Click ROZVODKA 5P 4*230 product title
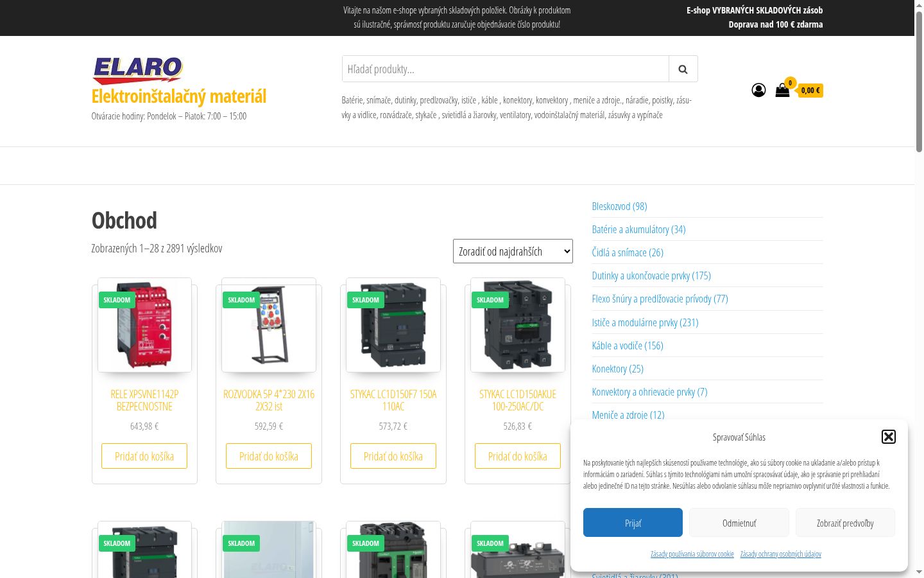The width and height of the screenshot is (924, 578). click(x=269, y=400)
